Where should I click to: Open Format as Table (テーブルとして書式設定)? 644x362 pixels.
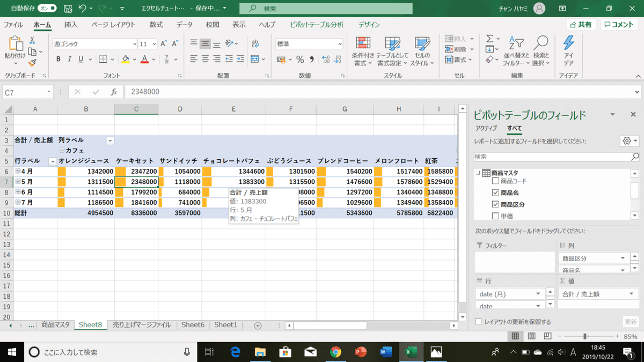tap(392, 52)
